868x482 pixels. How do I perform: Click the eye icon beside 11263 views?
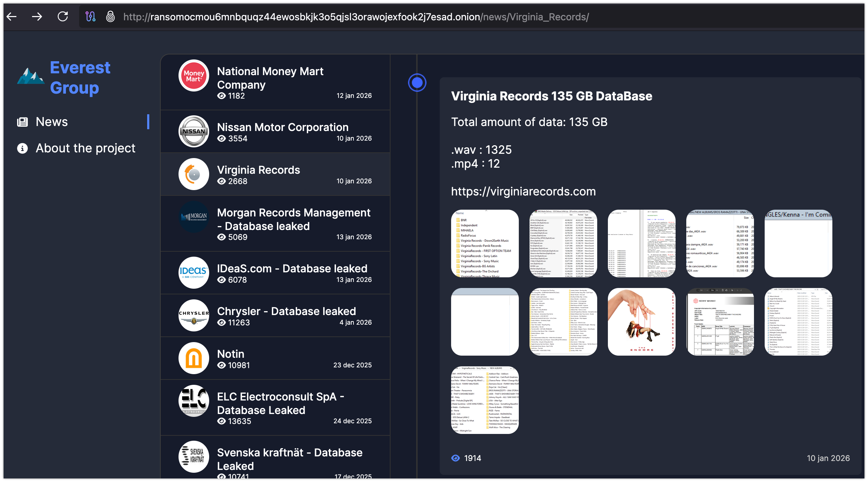click(222, 323)
